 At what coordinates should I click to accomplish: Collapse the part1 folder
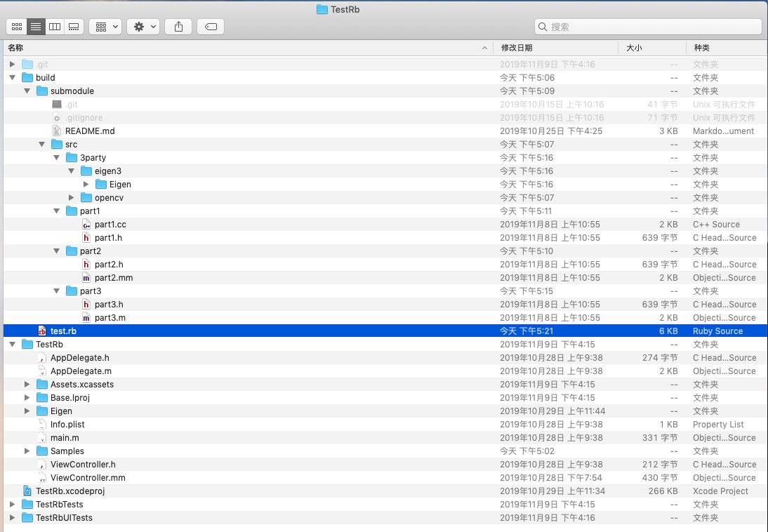(56, 211)
